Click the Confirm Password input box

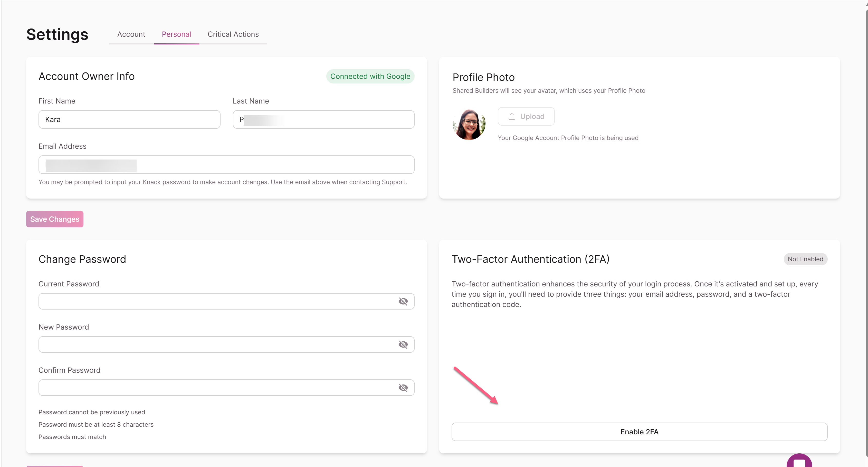point(226,387)
